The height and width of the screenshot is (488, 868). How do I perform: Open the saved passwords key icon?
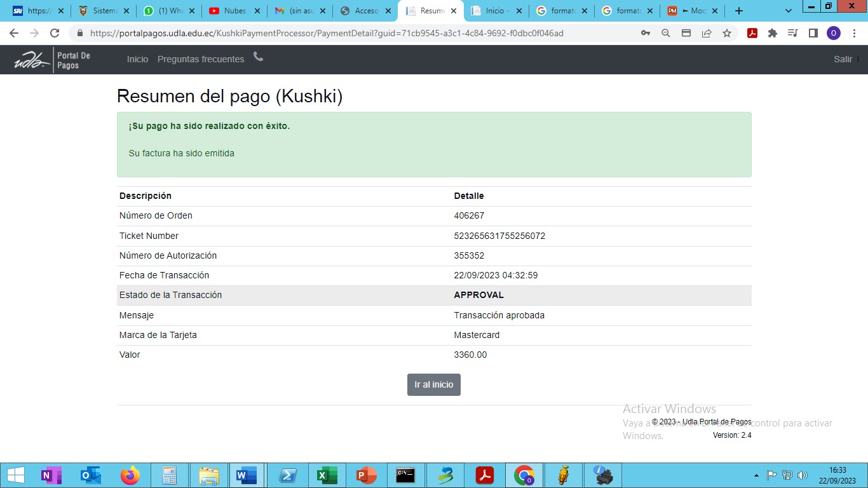646,33
